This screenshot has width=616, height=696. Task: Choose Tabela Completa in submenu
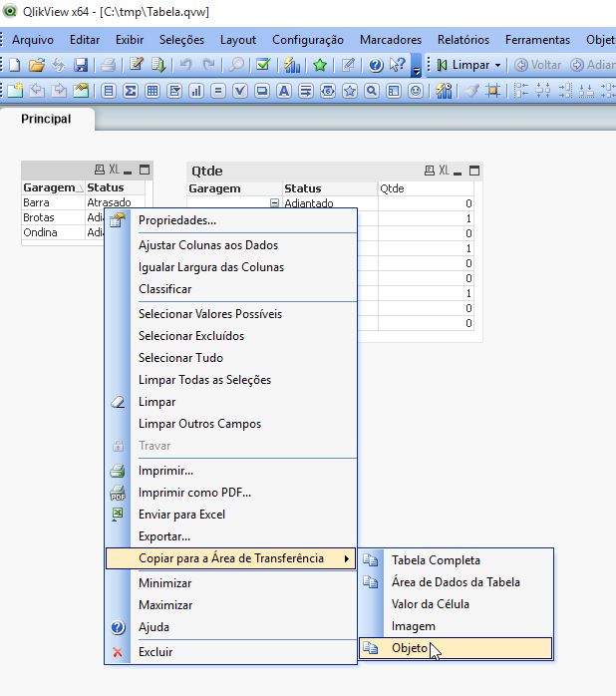456,560
